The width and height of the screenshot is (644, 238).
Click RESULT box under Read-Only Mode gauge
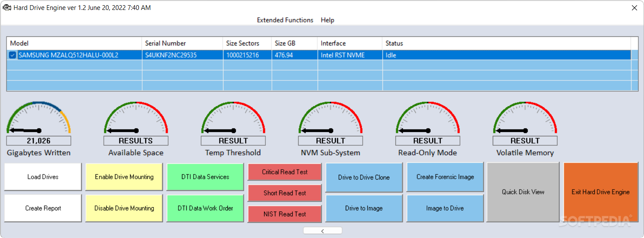pyautogui.click(x=427, y=141)
